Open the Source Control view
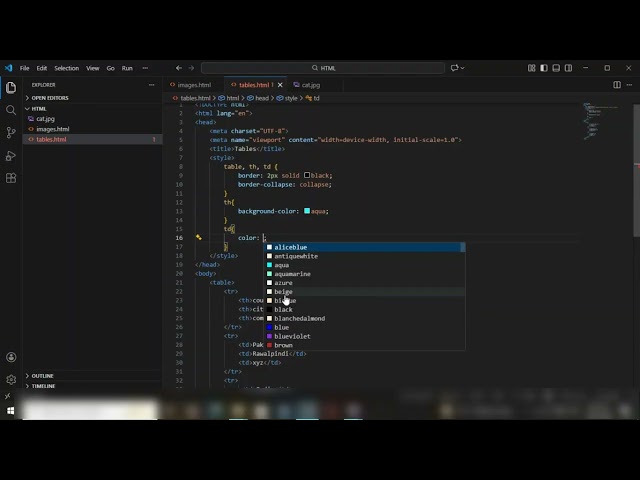Viewport: 640px width, 480px height. click(x=11, y=132)
